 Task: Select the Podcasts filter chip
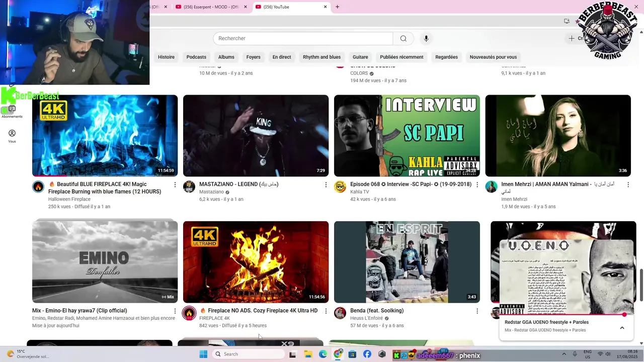(x=196, y=57)
